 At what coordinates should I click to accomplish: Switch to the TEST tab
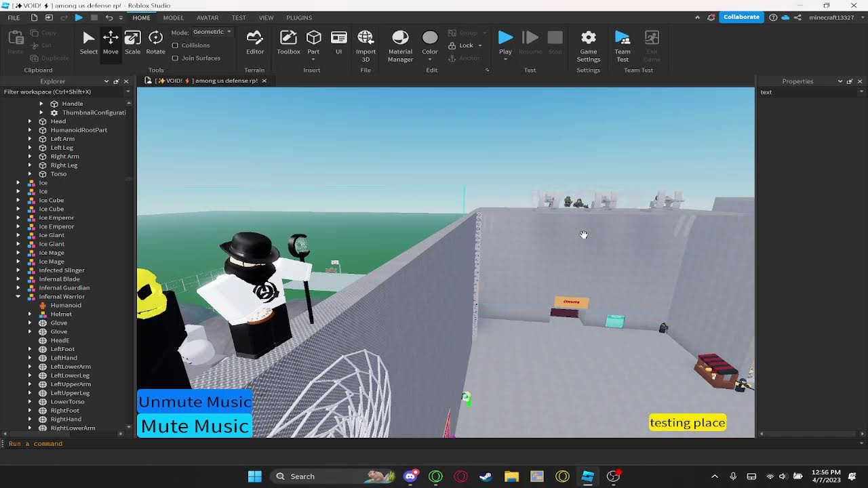point(239,18)
